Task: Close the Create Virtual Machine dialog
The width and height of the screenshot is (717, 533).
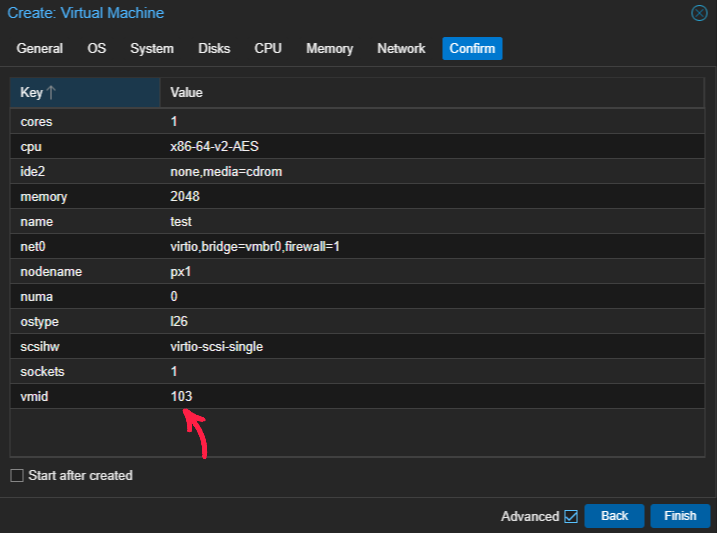Action: [x=699, y=13]
